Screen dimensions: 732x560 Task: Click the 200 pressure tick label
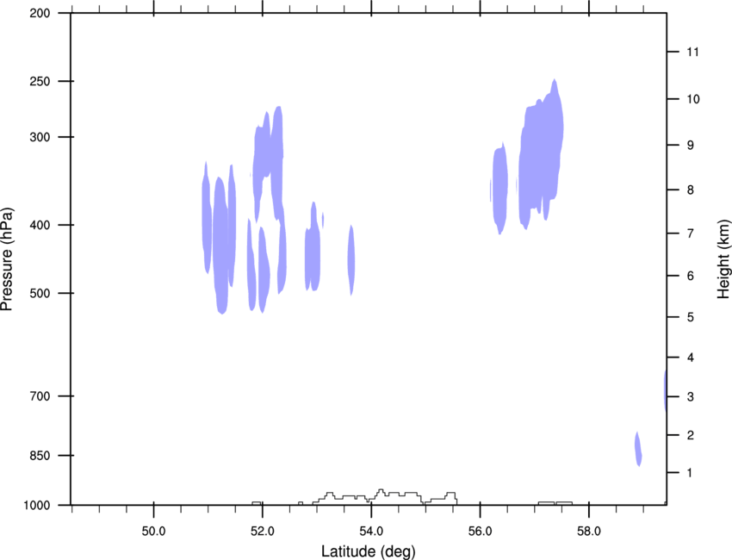[40, 13]
